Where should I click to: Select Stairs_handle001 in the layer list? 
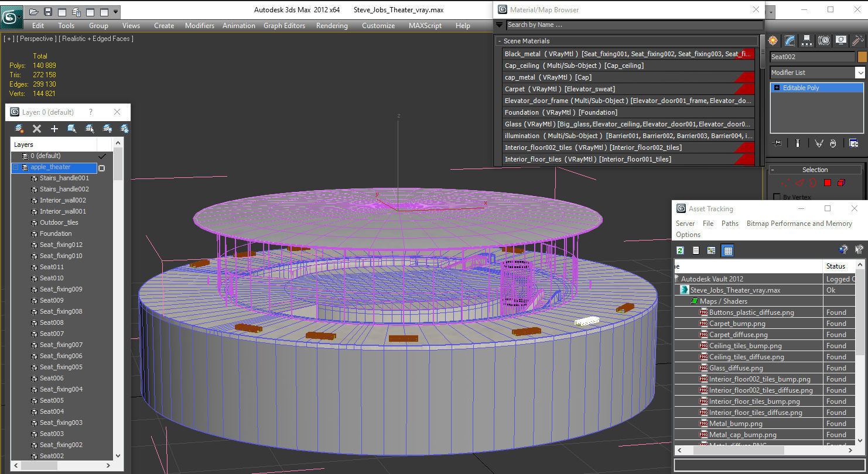tap(64, 178)
